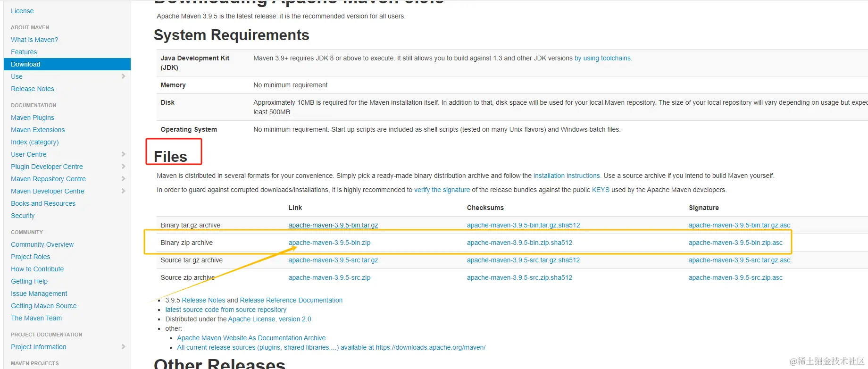The height and width of the screenshot is (369, 868).
Task: Open the Security page
Action: tap(23, 216)
